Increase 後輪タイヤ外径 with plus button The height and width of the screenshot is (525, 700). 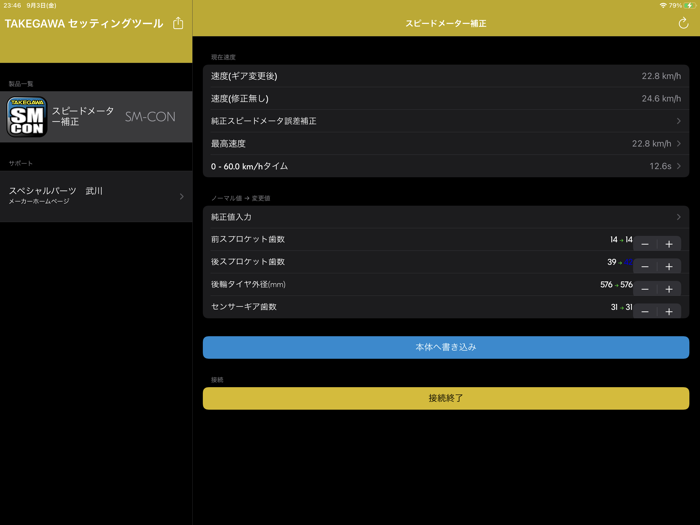click(669, 289)
